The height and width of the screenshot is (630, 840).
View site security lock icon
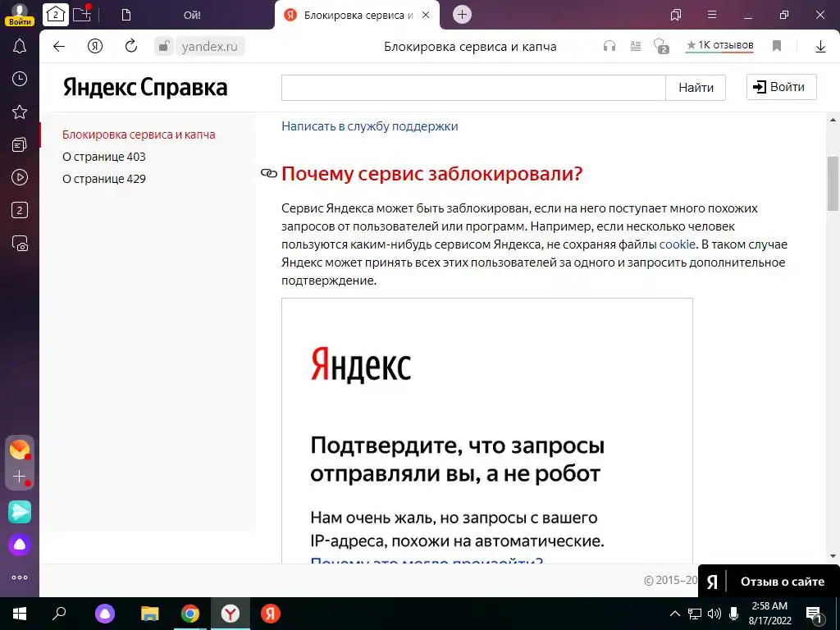(x=164, y=46)
